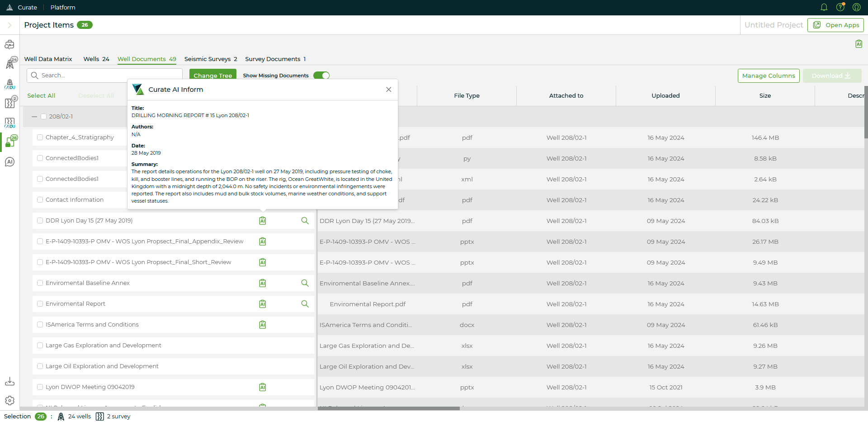This screenshot has width=868, height=422.
Task: Open the downloads sidebar icon
Action: point(9,381)
